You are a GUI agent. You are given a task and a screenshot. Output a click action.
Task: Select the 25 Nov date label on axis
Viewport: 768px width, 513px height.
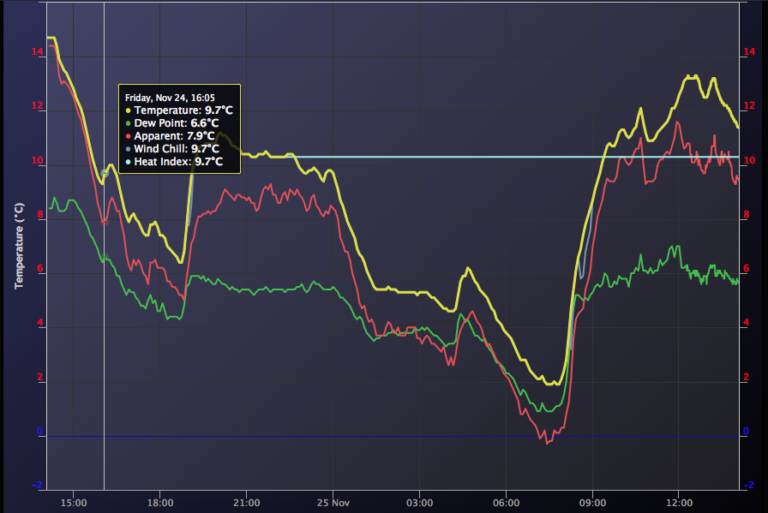pos(333,502)
